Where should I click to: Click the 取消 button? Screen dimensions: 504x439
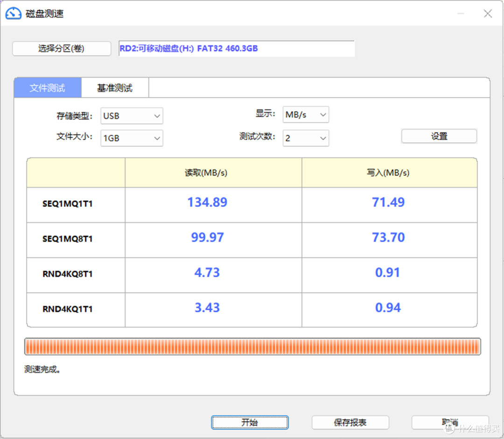450,422
